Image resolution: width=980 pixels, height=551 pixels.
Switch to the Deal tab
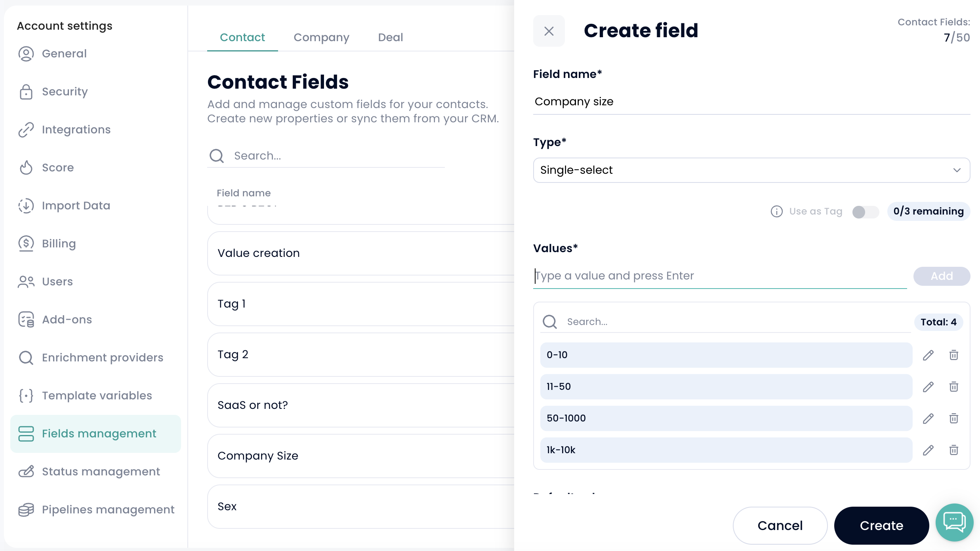390,37
